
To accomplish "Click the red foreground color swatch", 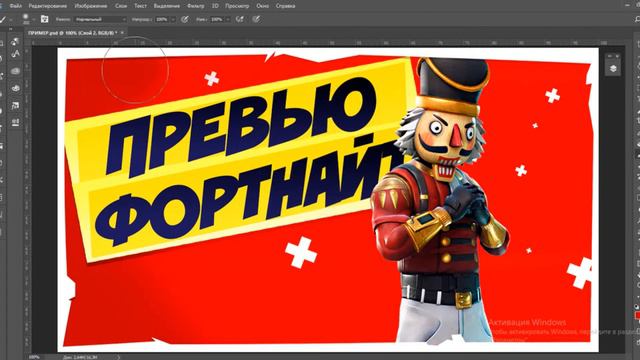I will point(637,315).
